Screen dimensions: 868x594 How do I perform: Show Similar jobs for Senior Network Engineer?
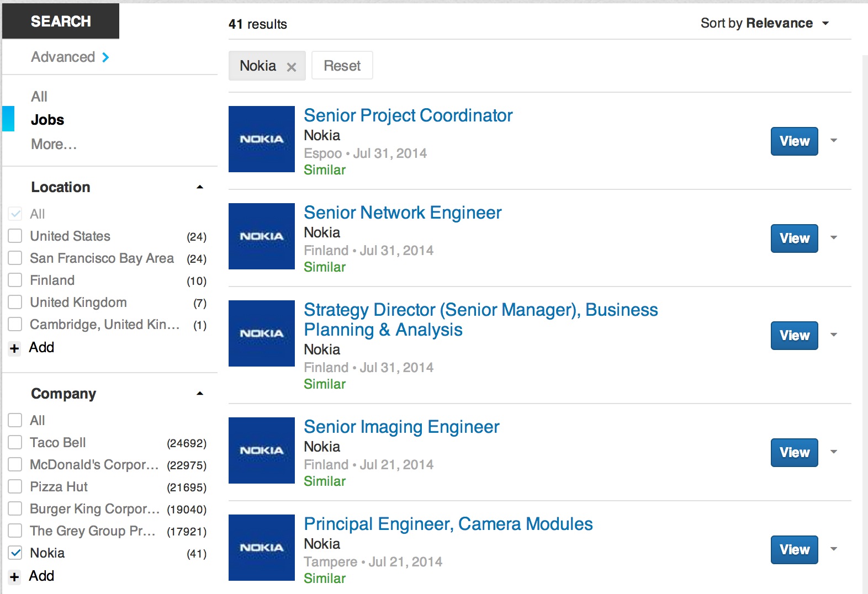(x=325, y=267)
